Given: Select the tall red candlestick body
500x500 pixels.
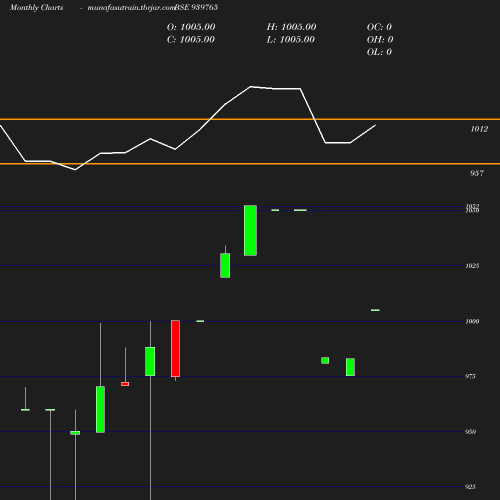Looking at the screenshot, I should 175,349.
